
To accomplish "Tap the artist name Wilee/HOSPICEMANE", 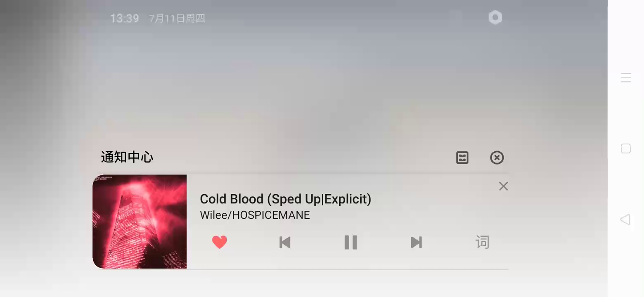I will (255, 215).
